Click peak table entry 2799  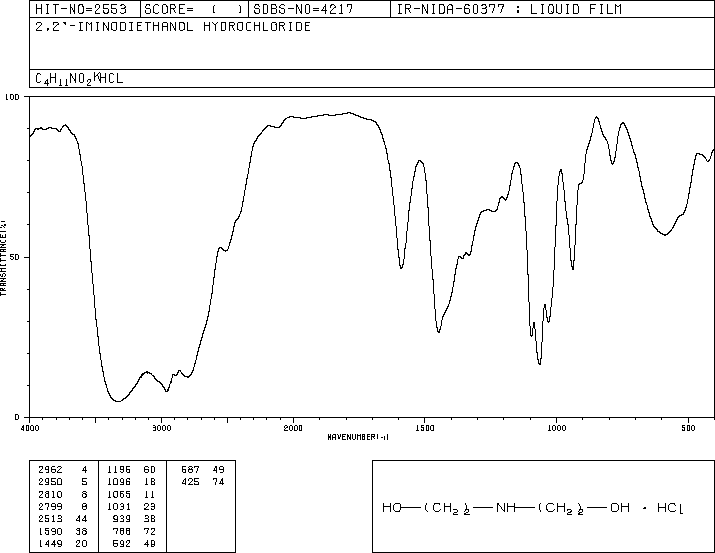tap(50, 506)
